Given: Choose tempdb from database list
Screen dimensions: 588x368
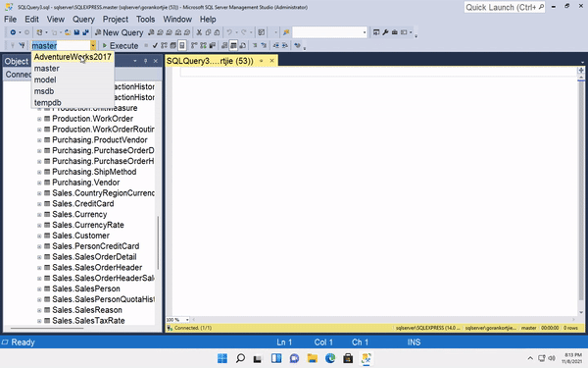Looking at the screenshot, I should pos(73,102).
